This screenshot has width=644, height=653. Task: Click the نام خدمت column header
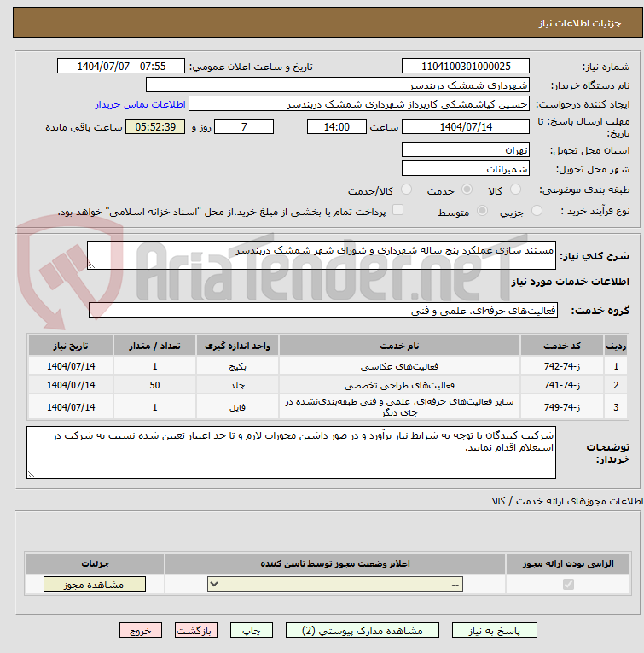(399, 346)
